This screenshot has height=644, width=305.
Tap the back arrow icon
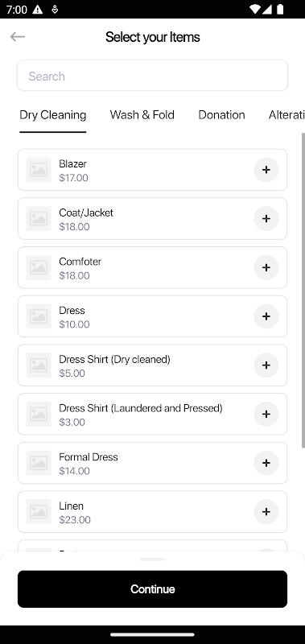click(x=18, y=37)
